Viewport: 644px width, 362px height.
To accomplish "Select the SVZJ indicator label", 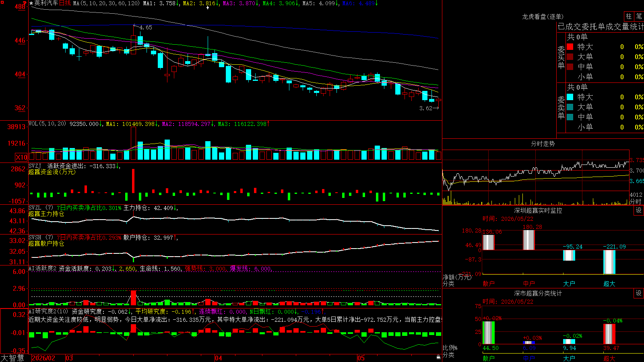I will [35, 166].
